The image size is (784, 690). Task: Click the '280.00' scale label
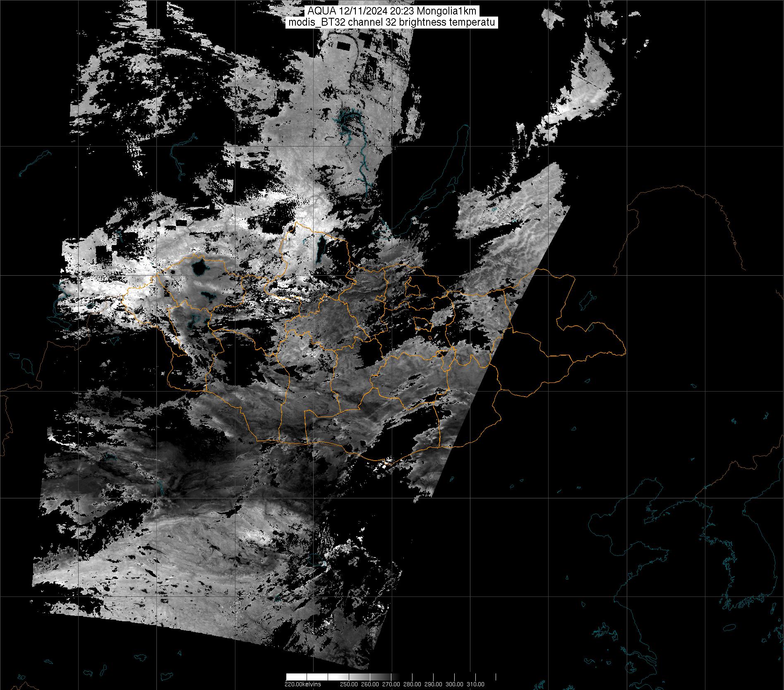(x=412, y=684)
